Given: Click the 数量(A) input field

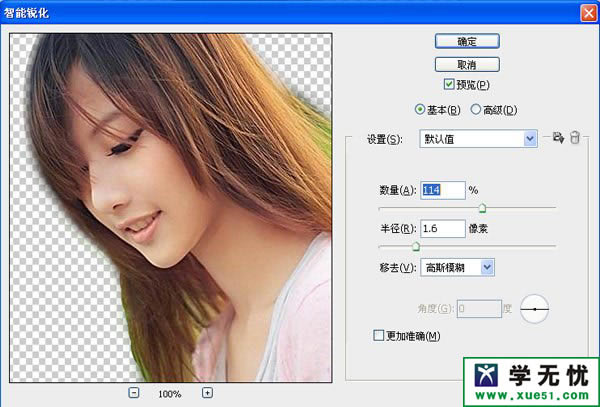Looking at the screenshot, I should [443, 190].
